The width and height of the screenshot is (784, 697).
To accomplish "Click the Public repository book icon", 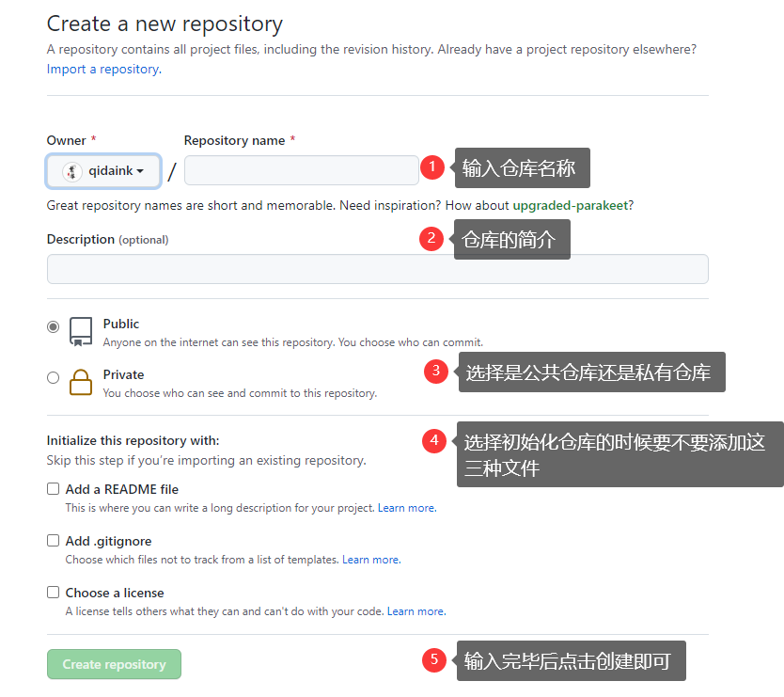I will pos(81,331).
